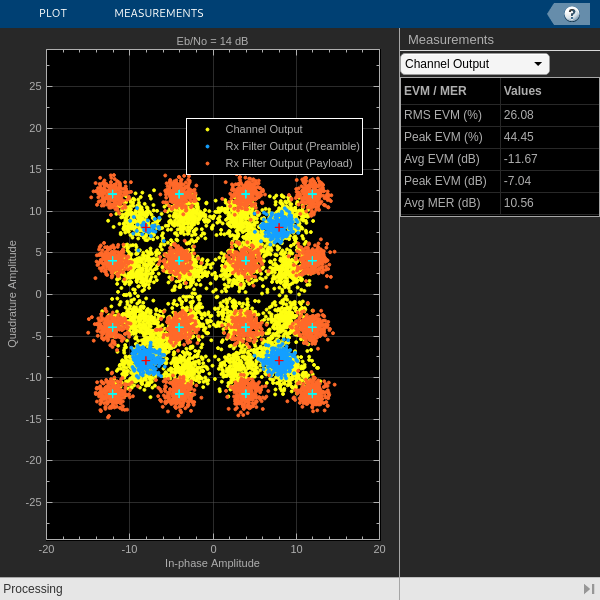Select the RMS EVM value 26.08
Viewport: 600px width, 600px height.
pyautogui.click(x=518, y=115)
